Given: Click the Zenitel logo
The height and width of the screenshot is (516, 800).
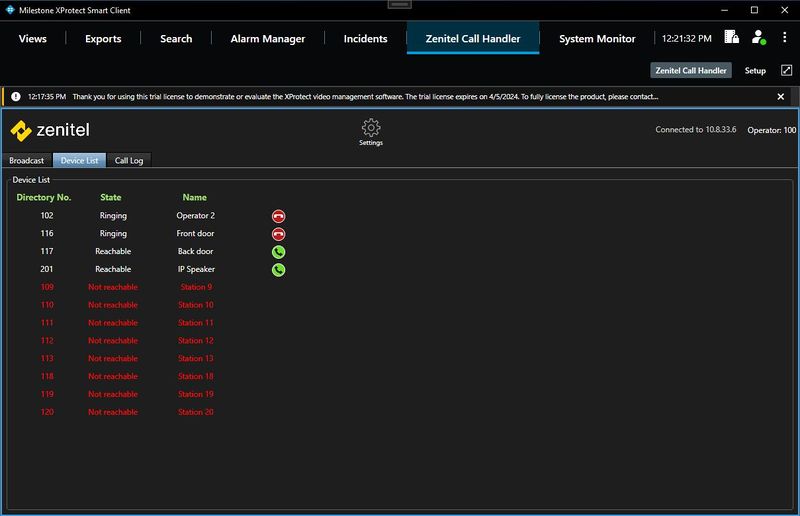Looking at the screenshot, I should pos(50,130).
